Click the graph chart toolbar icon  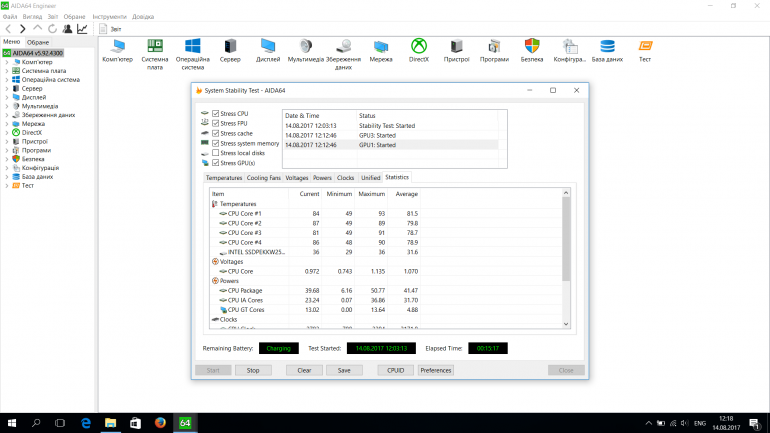82,29
